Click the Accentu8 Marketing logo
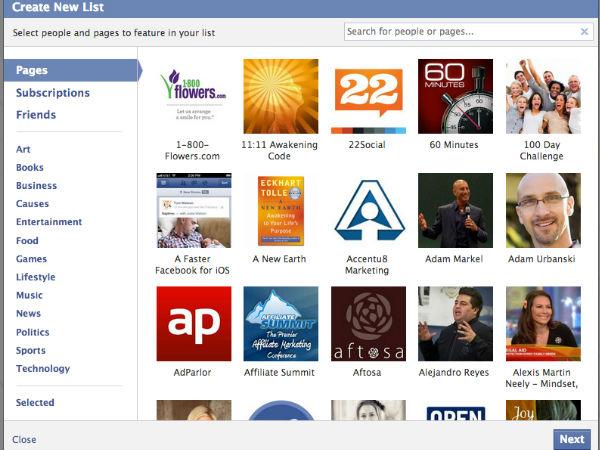Screen dimensions: 600x450 tap(368, 210)
